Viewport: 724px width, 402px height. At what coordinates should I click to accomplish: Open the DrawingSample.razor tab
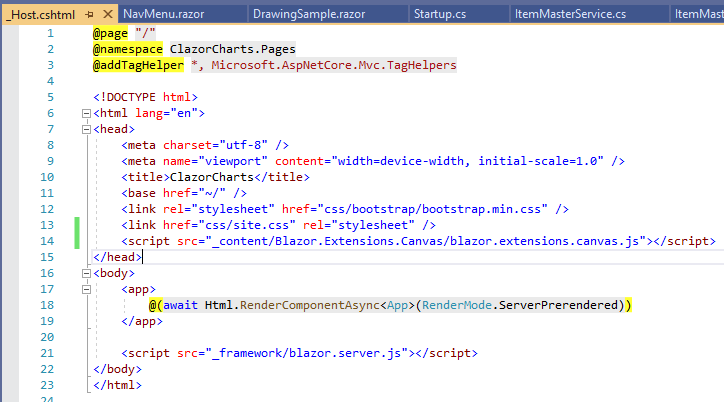pos(309,14)
